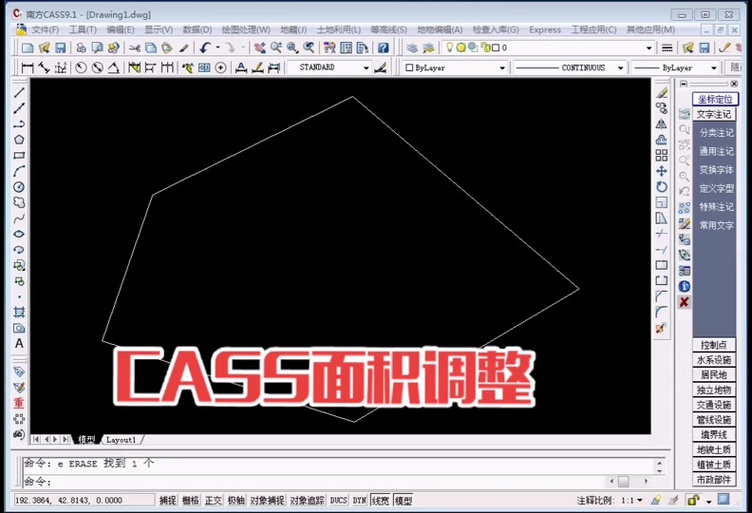Select the 分类注记 entry in side panel
Screen dimensions: 752x513
point(716,133)
